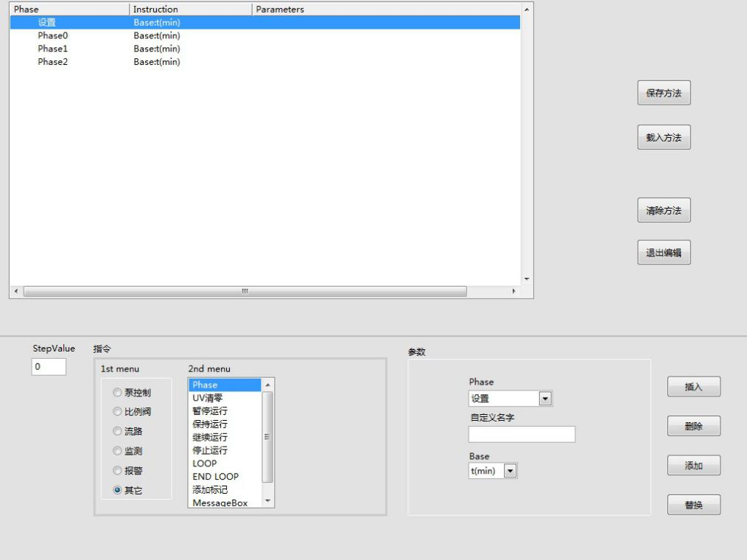The width and height of the screenshot is (747, 560).
Task: Exit editing with the 退出编辑 button
Action: (663, 253)
